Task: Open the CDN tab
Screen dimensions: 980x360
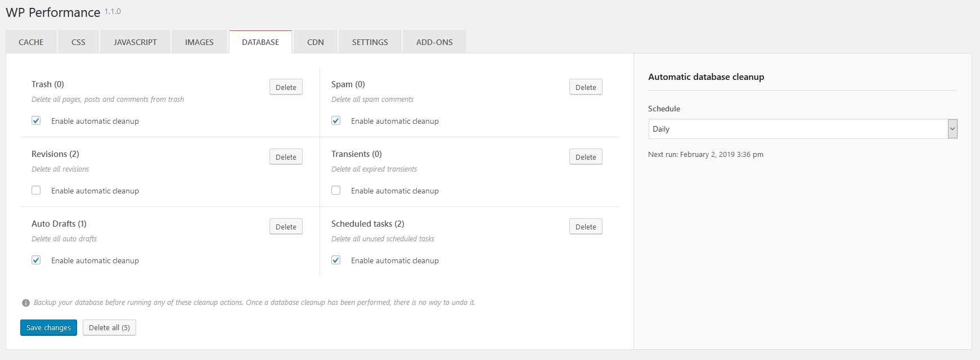Action: click(315, 42)
